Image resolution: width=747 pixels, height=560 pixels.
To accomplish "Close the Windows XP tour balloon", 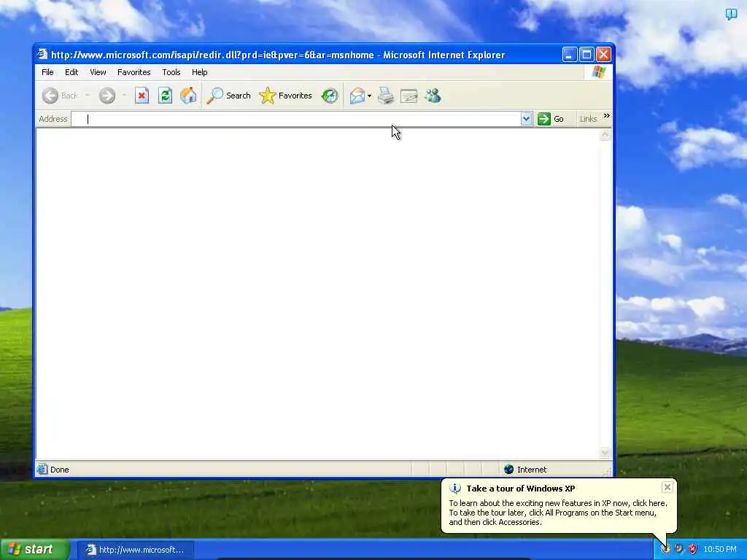I will (x=667, y=487).
